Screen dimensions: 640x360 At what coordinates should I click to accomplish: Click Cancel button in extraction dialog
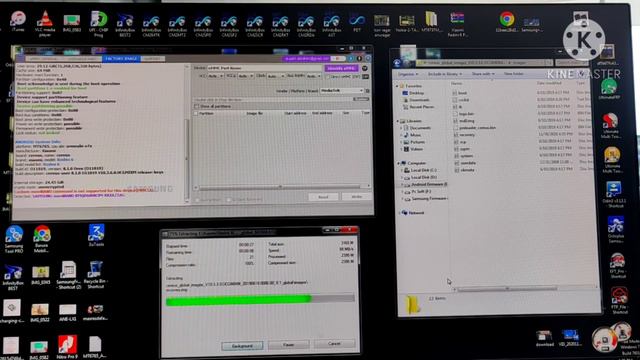coord(334,344)
